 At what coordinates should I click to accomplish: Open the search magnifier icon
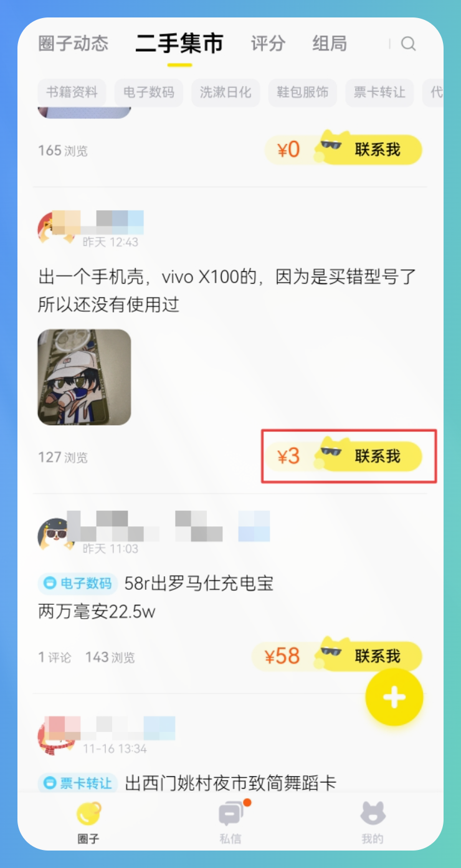(408, 44)
